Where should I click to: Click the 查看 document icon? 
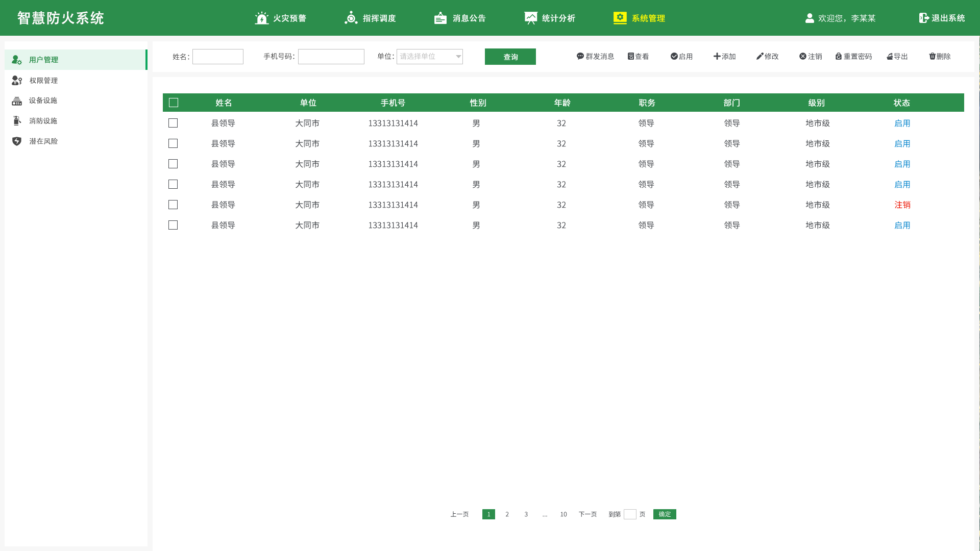[x=631, y=56]
